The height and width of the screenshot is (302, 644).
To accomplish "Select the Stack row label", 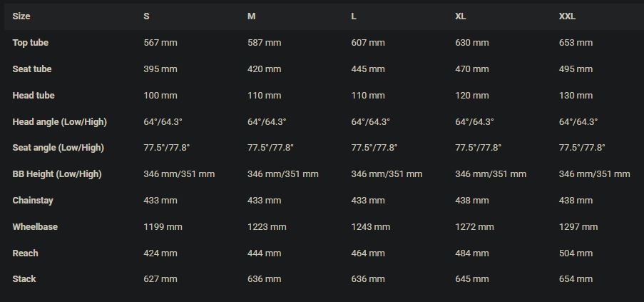I will (x=24, y=279).
